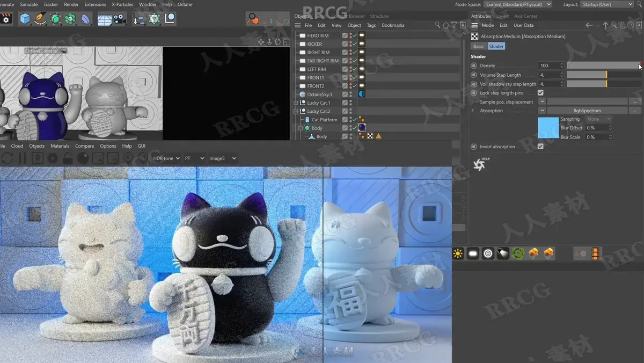Viewport: 644px width, 363px height.
Task: Click the Octane render region icon
Action: click(113, 158)
